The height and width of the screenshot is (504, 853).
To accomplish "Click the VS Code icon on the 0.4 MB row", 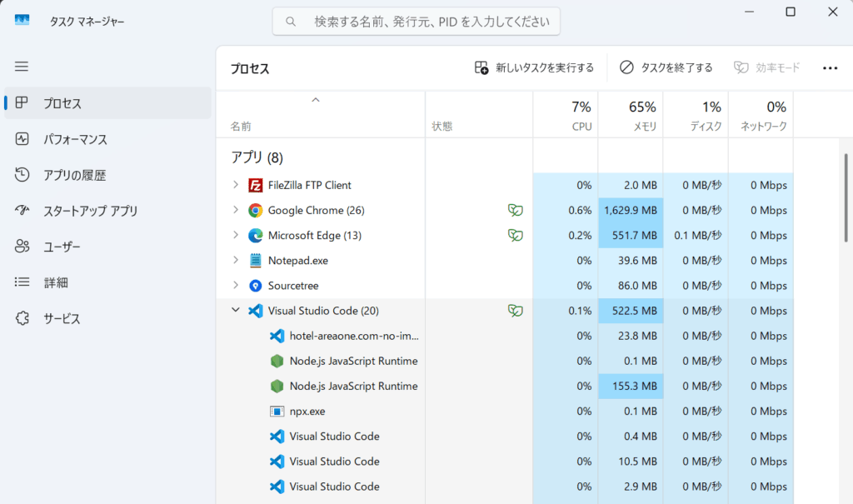I will (277, 436).
